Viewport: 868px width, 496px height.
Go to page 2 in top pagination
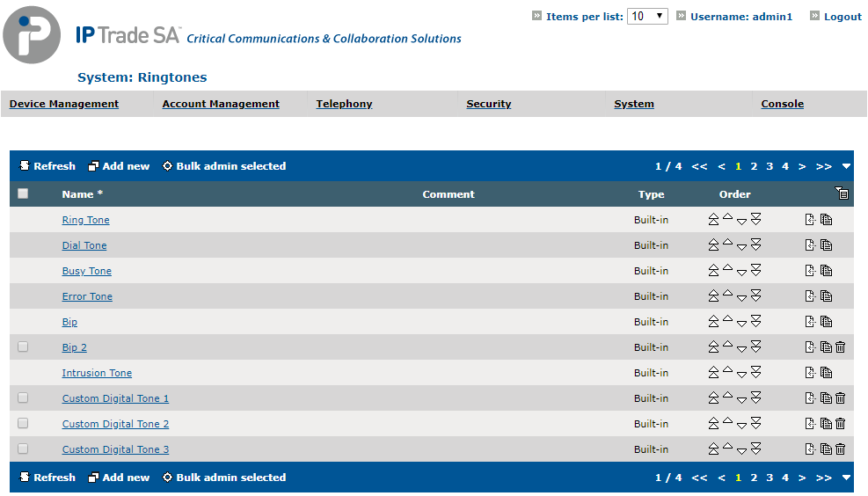click(754, 166)
